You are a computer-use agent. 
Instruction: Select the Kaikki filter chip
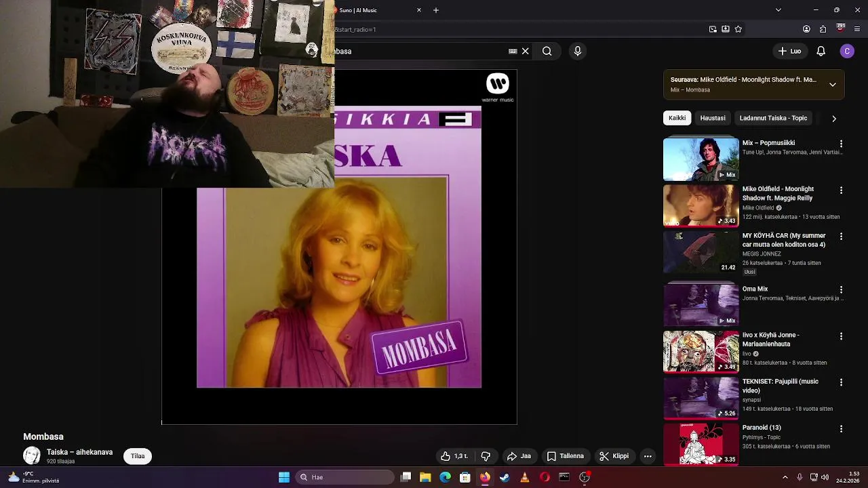[x=677, y=118]
